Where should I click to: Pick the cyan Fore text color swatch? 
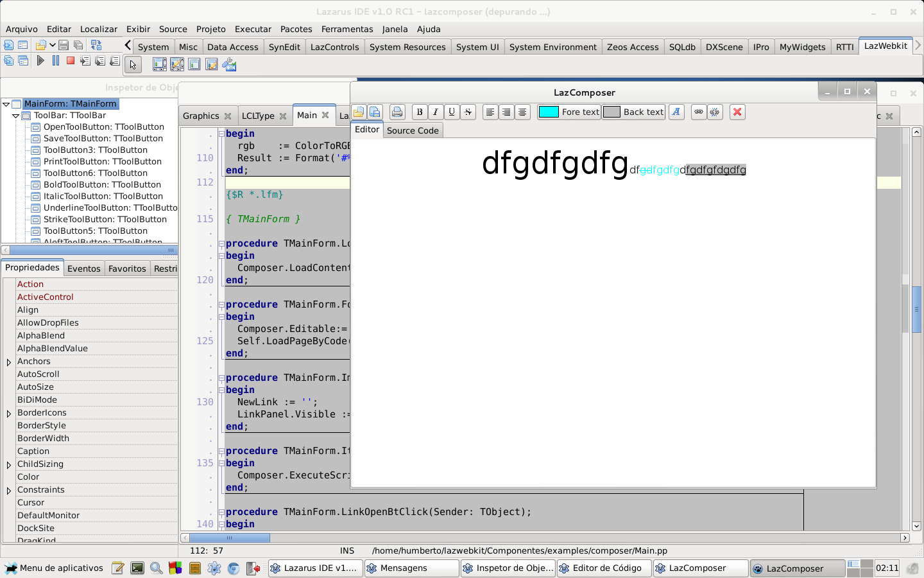click(549, 112)
